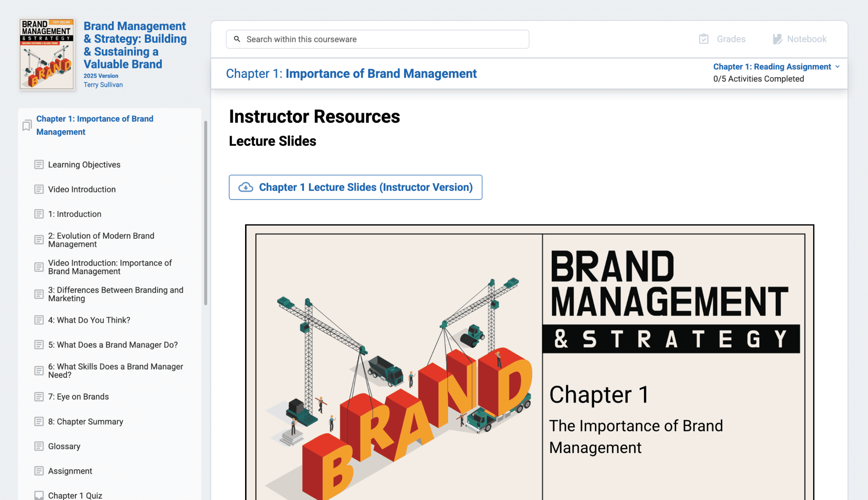The width and height of the screenshot is (868, 500).
Task: Expand the Chapter 1: Reading Assignment chevron
Action: [837, 67]
